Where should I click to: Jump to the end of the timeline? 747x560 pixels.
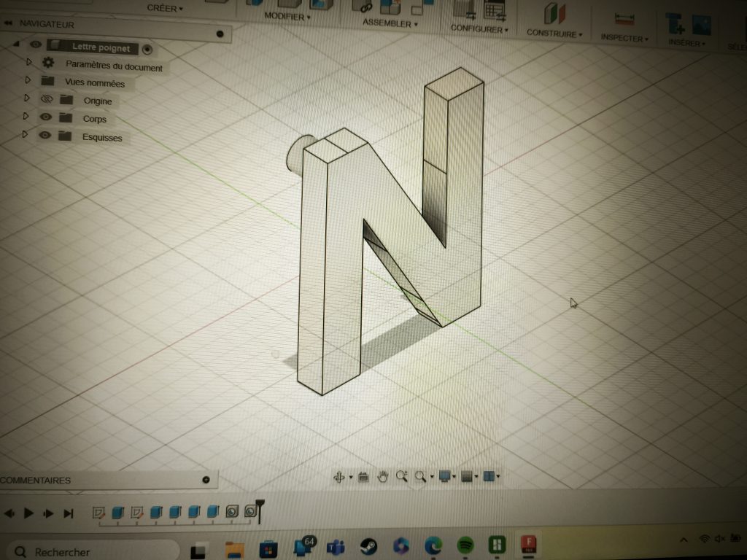tap(69, 513)
